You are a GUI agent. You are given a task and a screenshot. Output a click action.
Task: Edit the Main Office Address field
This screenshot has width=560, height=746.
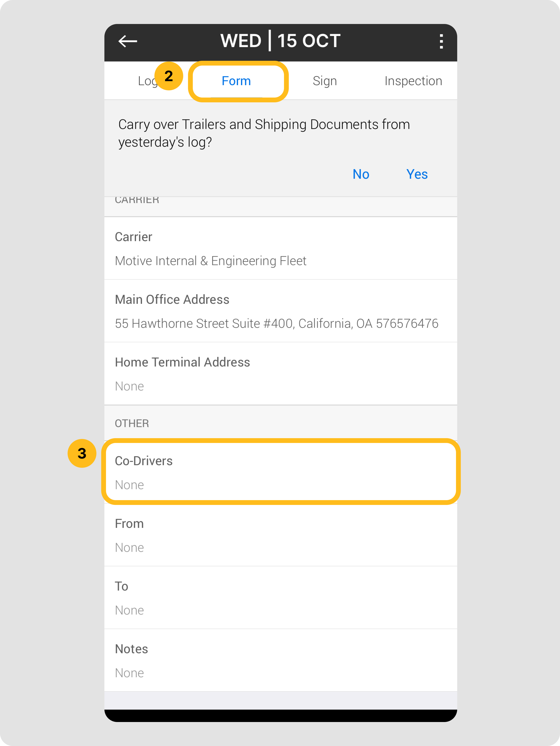pyautogui.click(x=280, y=311)
